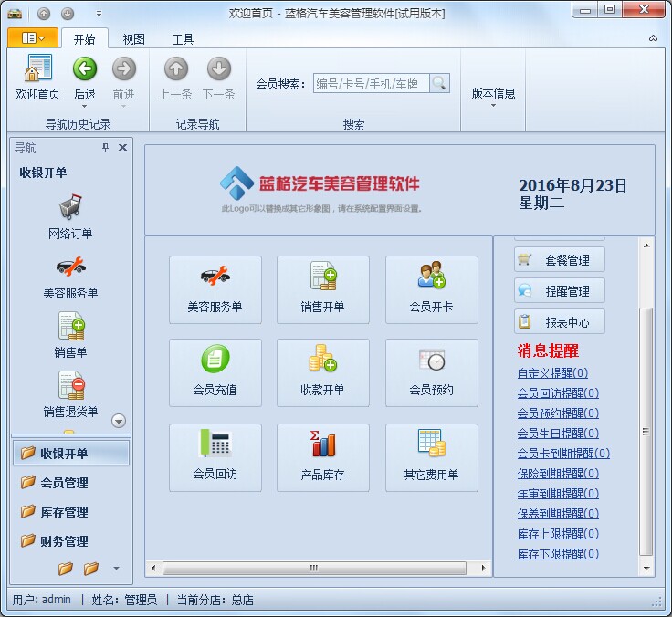Click the 会员搜索 search input field
Screen dimensions: 672x617
click(370, 84)
